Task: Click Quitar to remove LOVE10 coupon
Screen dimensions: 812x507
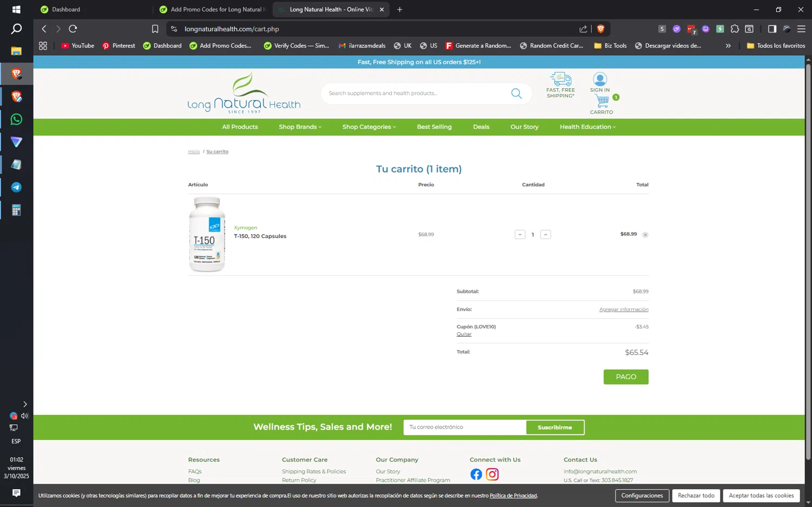Action: click(x=464, y=334)
